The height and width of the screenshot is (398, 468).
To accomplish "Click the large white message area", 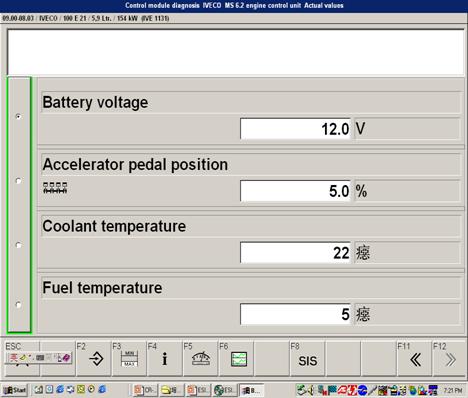I will click(236, 52).
